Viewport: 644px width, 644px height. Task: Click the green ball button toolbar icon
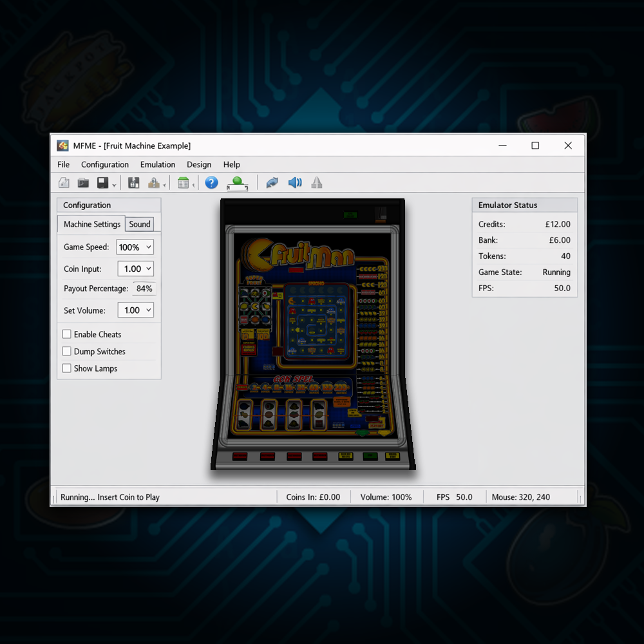pyautogui.click(x=237, y=183)
